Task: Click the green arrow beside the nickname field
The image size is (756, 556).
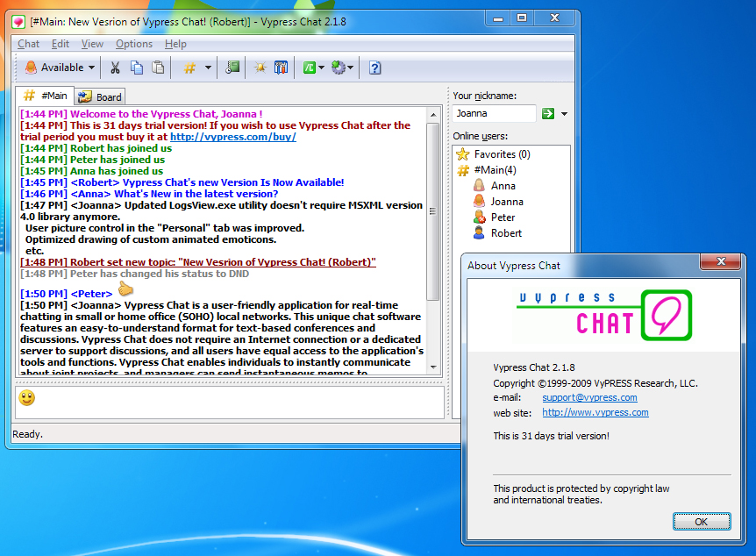Action: (x=548, y=114)
